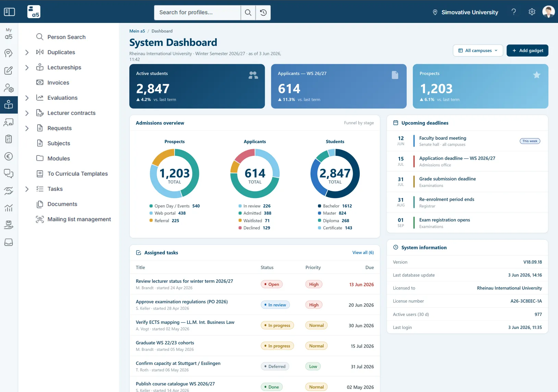Click Open Day / Events legend swatch
Screen dimensions: 558x392
tap(151, 206)
